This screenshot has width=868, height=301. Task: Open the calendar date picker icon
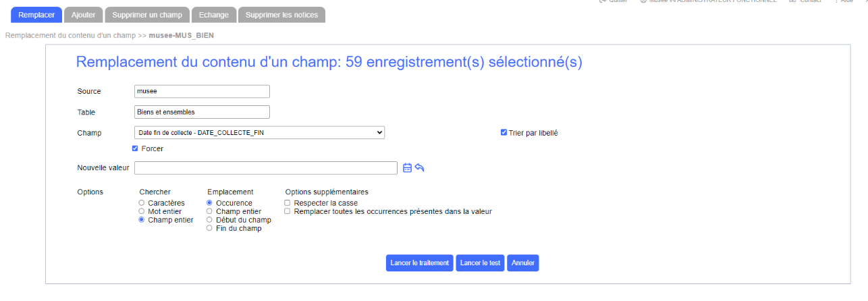tap(407, 168)
